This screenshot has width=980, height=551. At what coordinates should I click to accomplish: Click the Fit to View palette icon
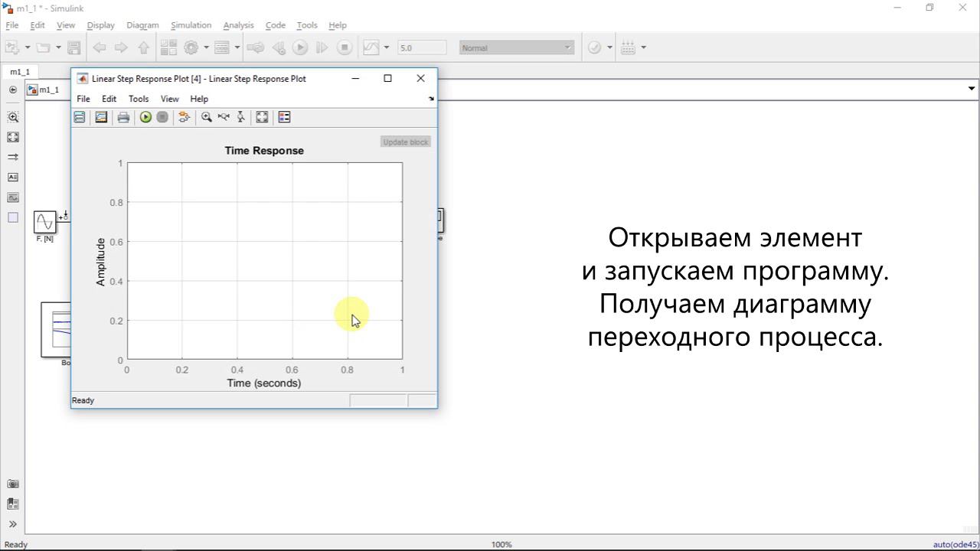[13, 137]
